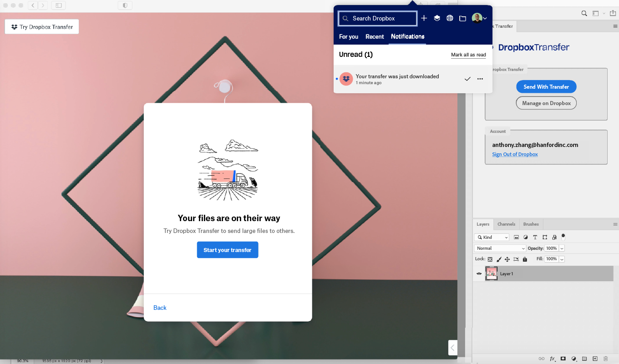
Task: Toggle lock transparent pixels
Action: click(x=490, y=259)
